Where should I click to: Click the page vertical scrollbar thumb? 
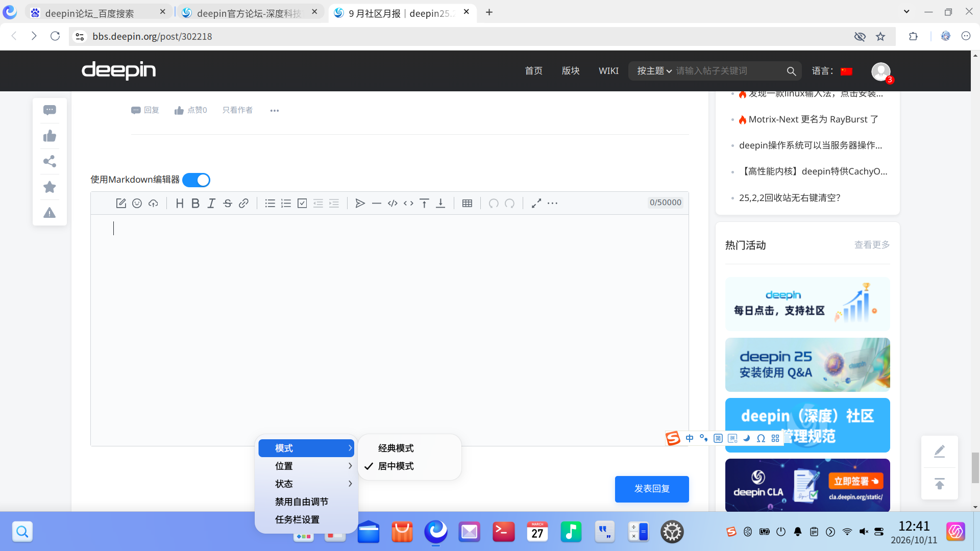[975, 467]
